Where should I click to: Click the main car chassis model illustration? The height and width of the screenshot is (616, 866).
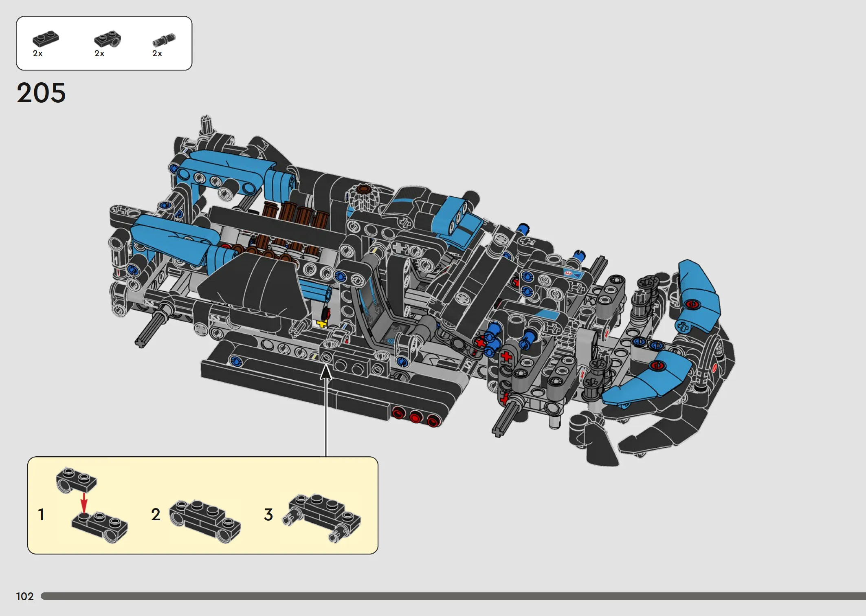(x=422, y=291)
